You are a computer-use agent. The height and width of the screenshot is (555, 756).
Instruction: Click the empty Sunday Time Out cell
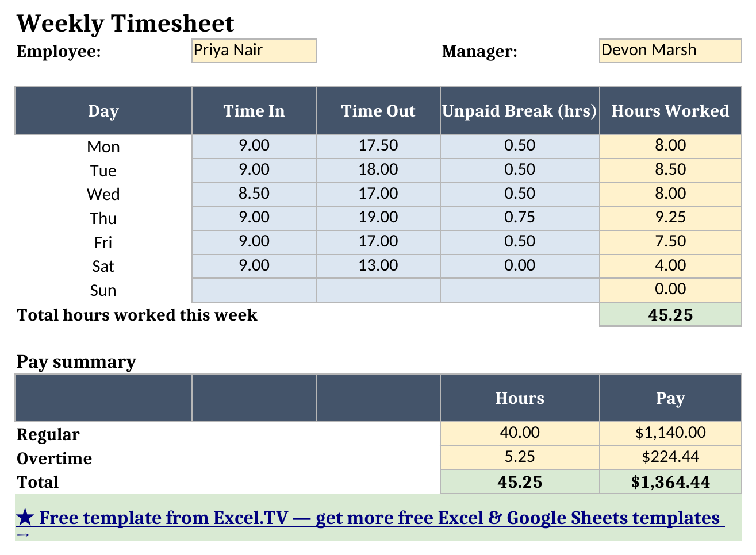(378, 290)
